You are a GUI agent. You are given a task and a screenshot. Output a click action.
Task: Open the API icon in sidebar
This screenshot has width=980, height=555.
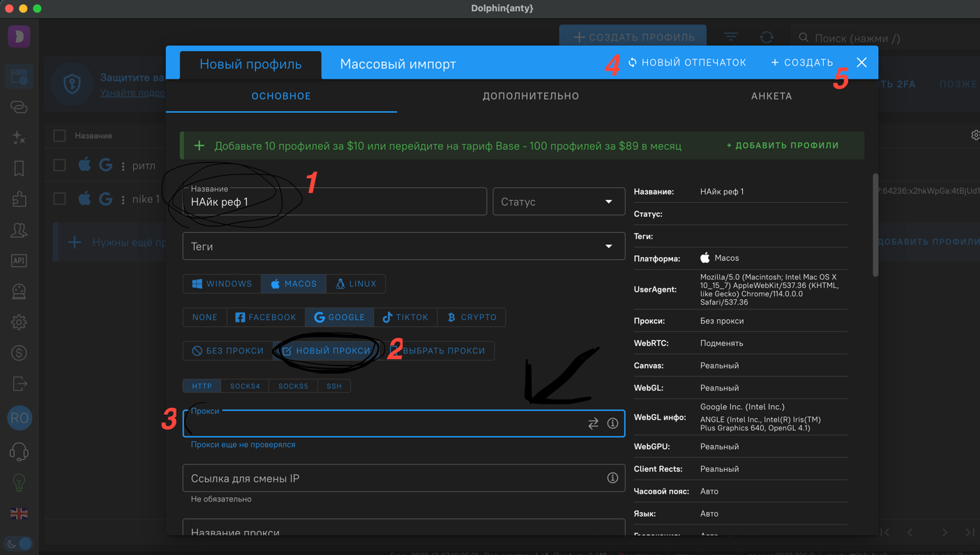tap(19, 260)
